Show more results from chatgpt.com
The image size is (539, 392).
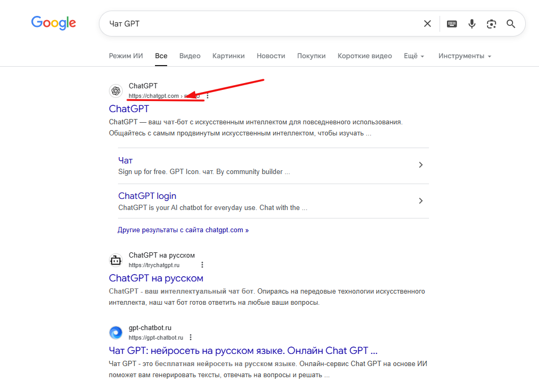point(183,230)
